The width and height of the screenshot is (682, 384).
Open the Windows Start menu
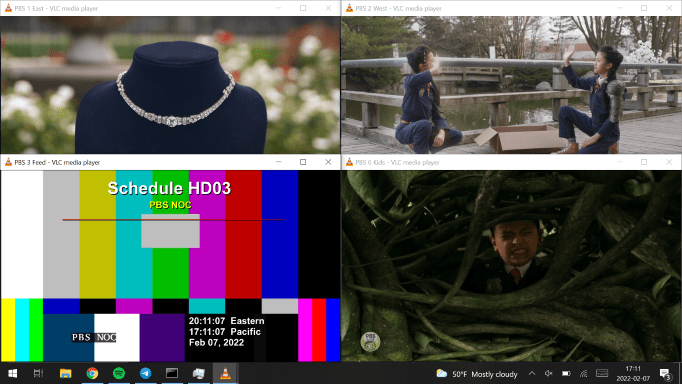(x=13, y=373)
